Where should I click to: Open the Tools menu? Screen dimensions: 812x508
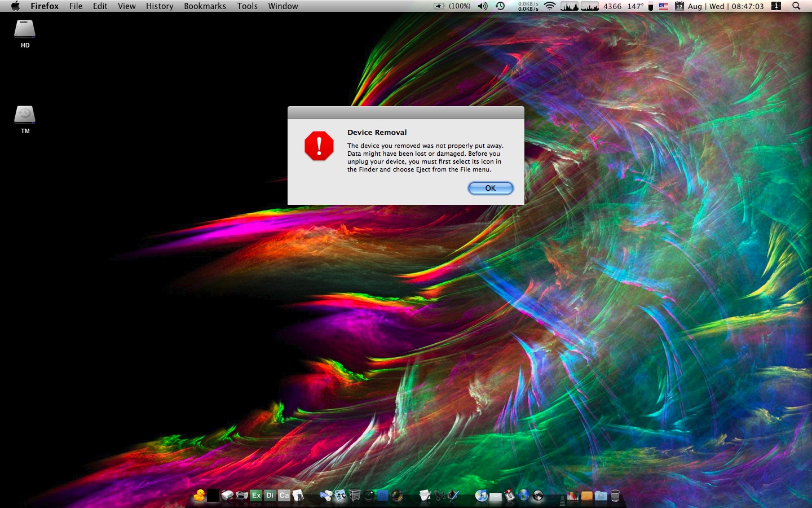[247, 6]
